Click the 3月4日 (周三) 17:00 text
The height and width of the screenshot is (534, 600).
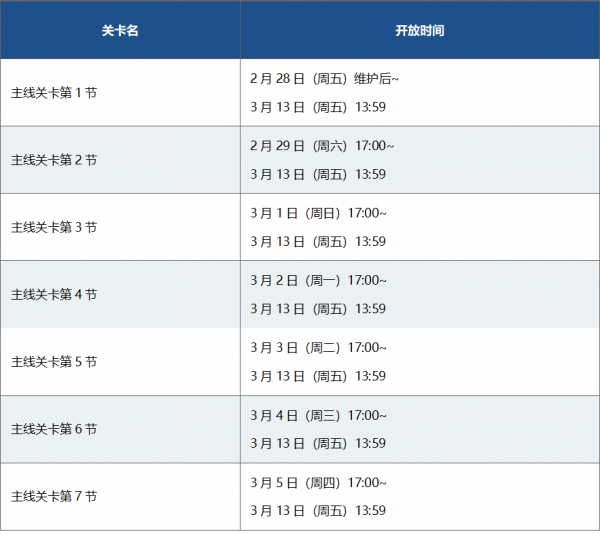click(318, 415)
